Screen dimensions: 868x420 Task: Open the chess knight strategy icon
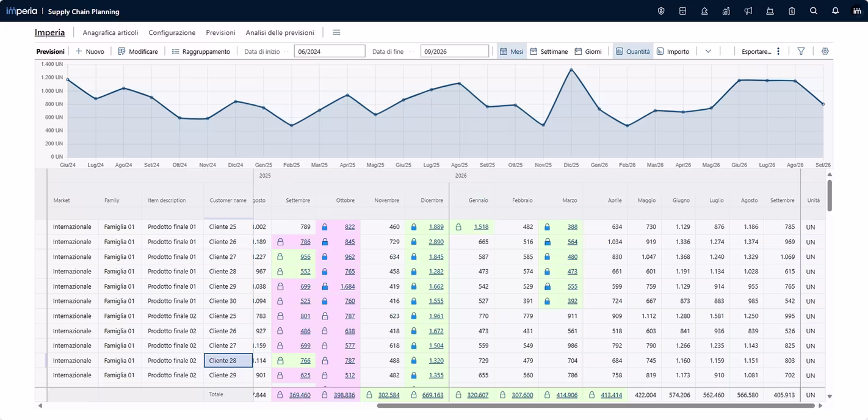[704, 11]
